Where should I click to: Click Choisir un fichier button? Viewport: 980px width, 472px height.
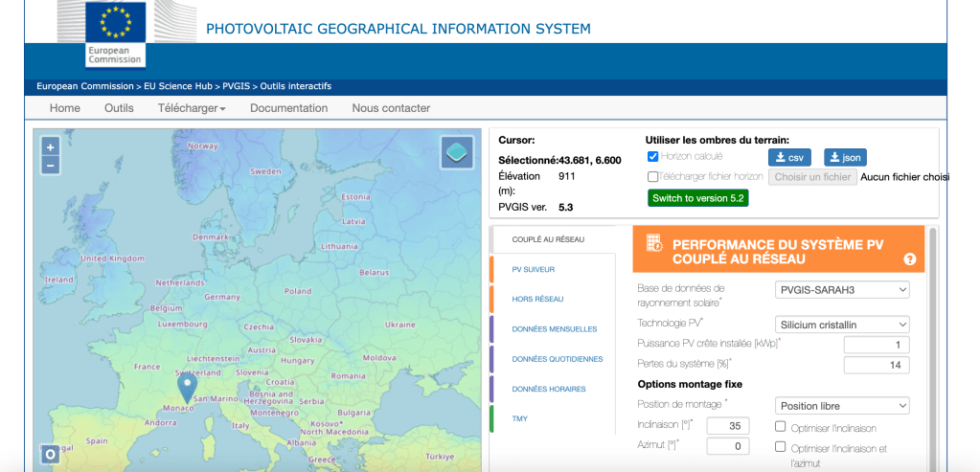(811, 177)
